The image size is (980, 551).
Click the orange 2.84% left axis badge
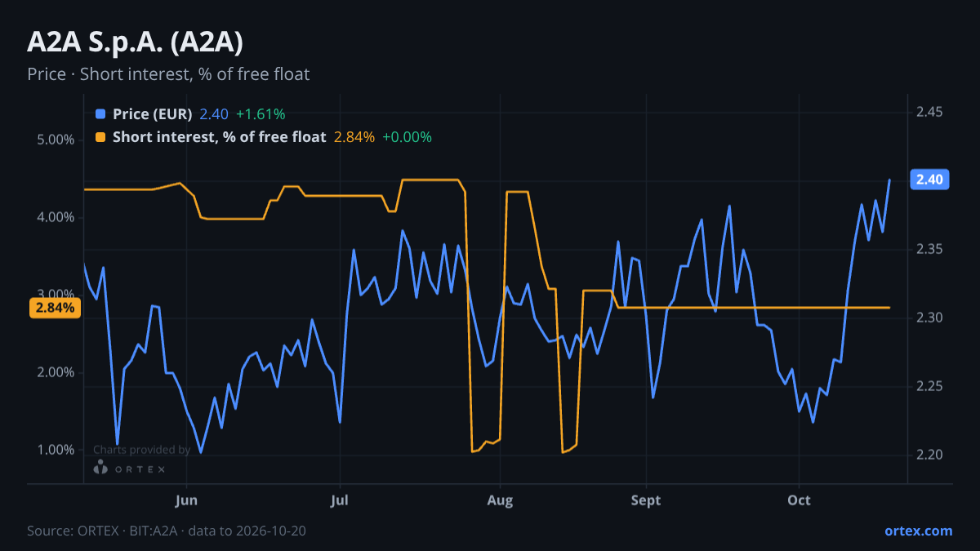coord(55,308)
